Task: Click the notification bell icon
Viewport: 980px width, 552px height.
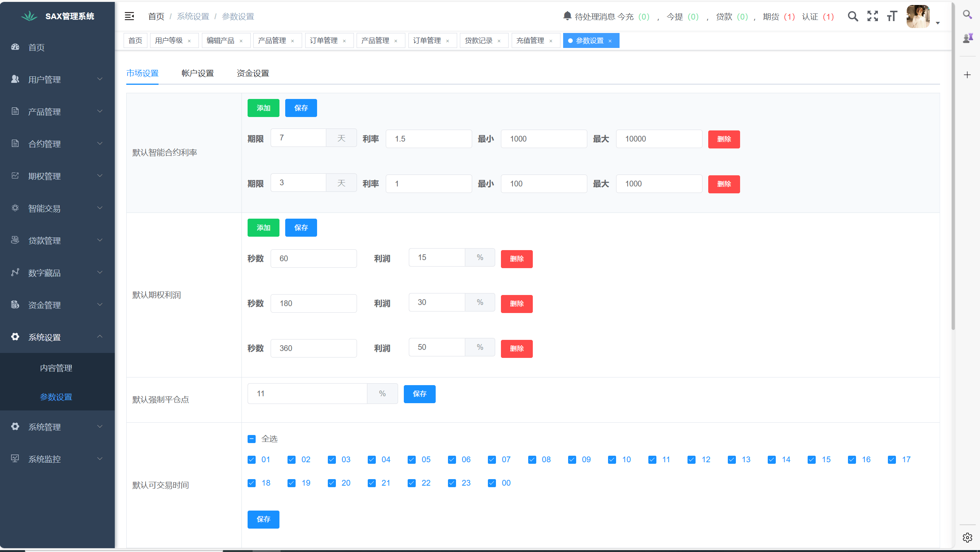Action: 567,16
